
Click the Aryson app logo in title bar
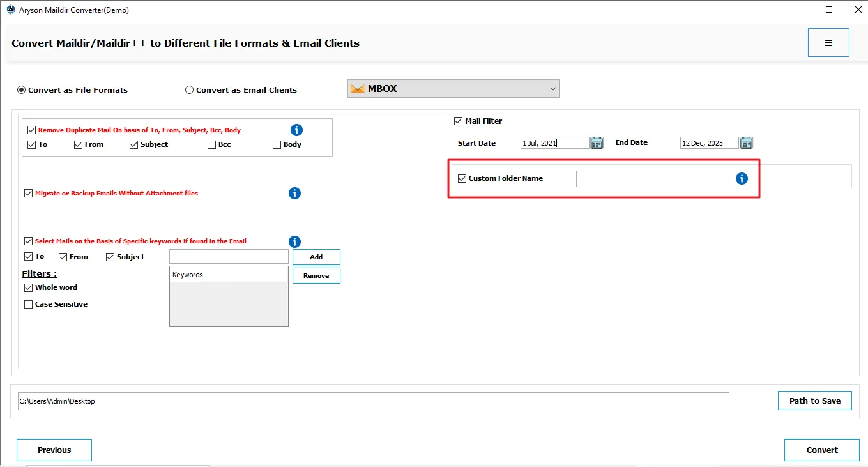pos(10,10)
